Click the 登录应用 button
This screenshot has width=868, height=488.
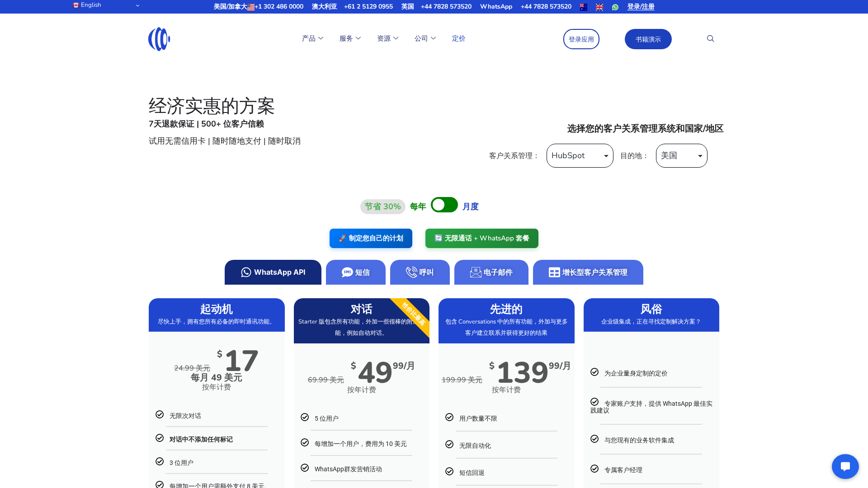581,39
